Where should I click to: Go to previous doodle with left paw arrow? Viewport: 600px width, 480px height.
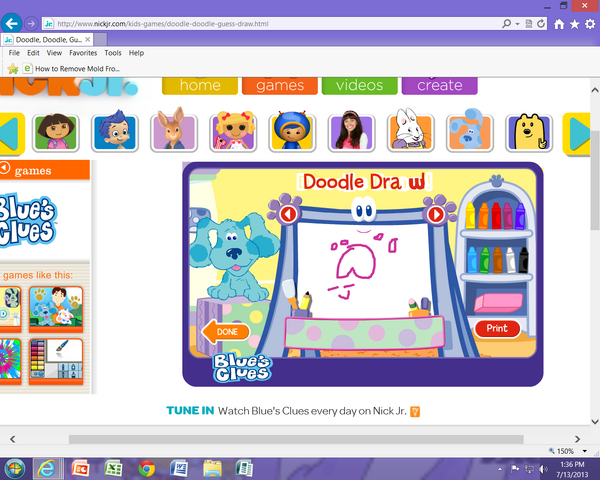287,214
